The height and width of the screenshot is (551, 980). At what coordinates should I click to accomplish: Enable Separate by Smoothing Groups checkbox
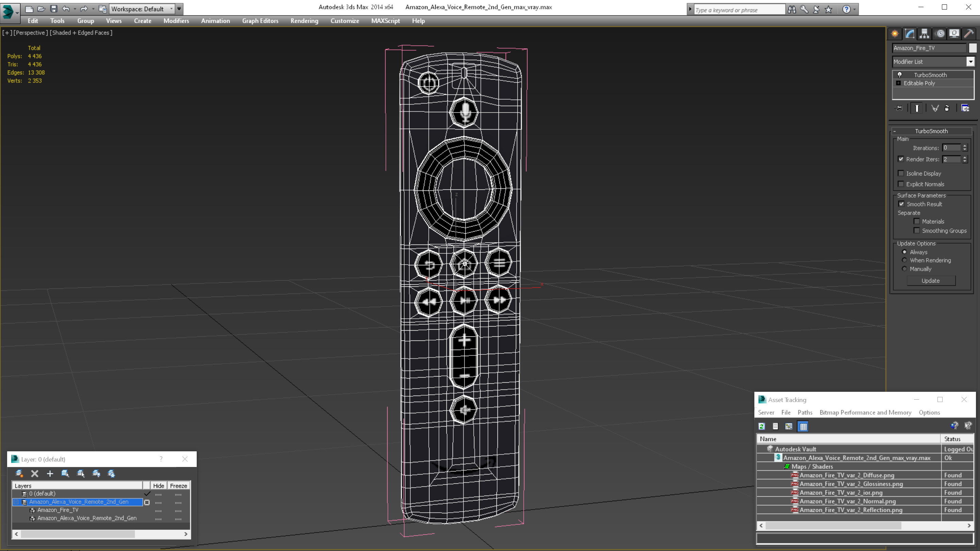coord(916,230)
